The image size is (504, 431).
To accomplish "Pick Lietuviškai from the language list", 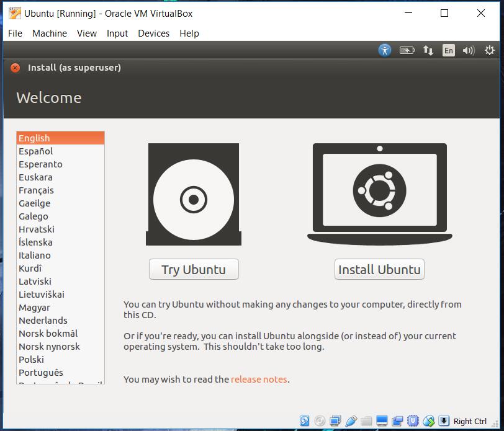I will coord(60,295).
